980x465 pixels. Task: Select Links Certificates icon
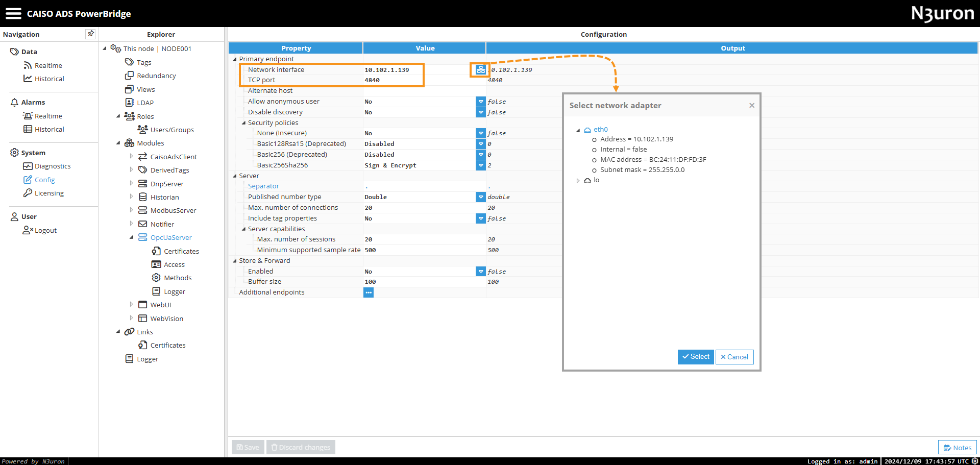pyautogui.click(x=143, y=345)
